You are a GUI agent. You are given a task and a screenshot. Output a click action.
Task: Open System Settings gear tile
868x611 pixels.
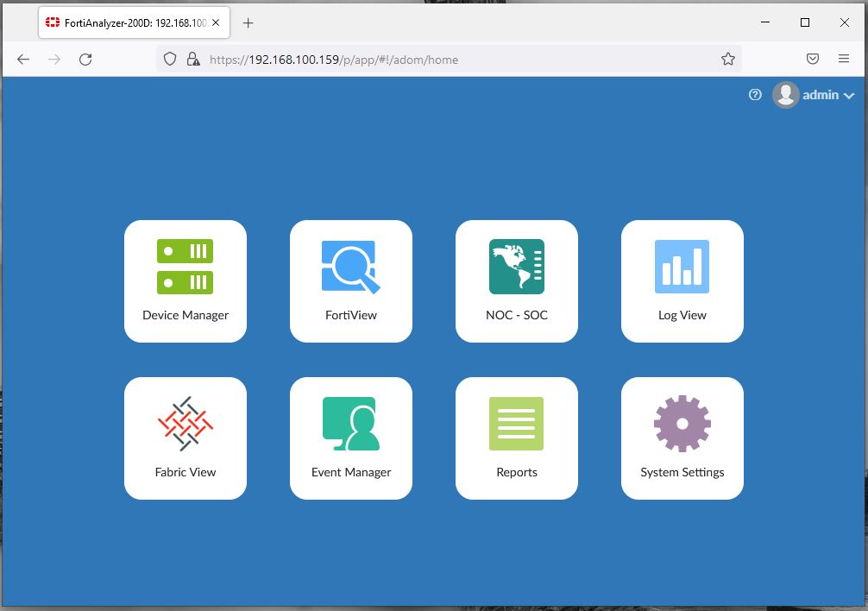coord(682,438)
